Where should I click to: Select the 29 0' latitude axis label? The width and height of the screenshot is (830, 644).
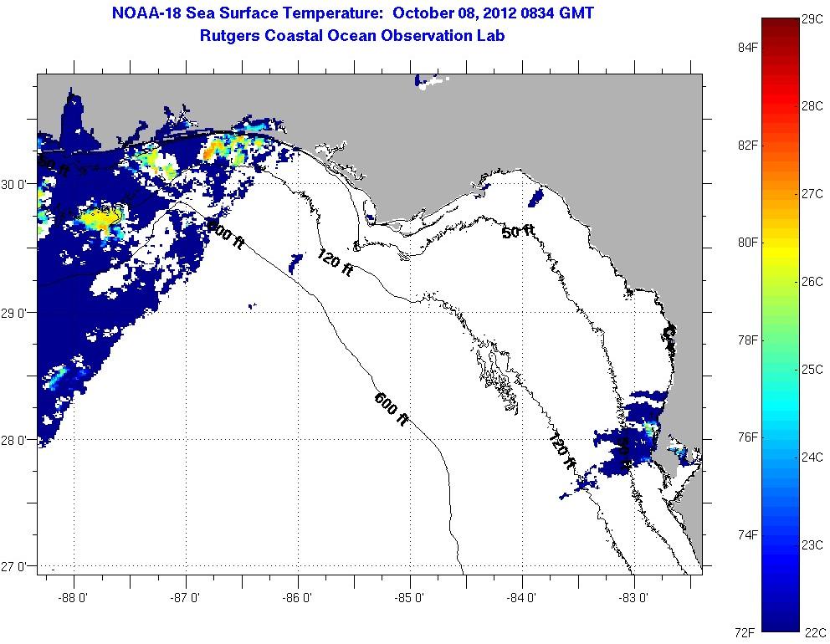click(x=17, y=313)
